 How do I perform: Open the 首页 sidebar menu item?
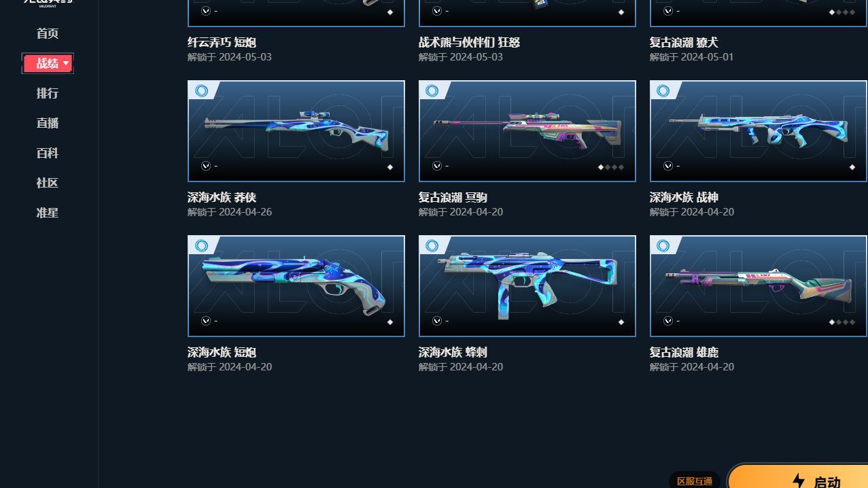(48, 33)
